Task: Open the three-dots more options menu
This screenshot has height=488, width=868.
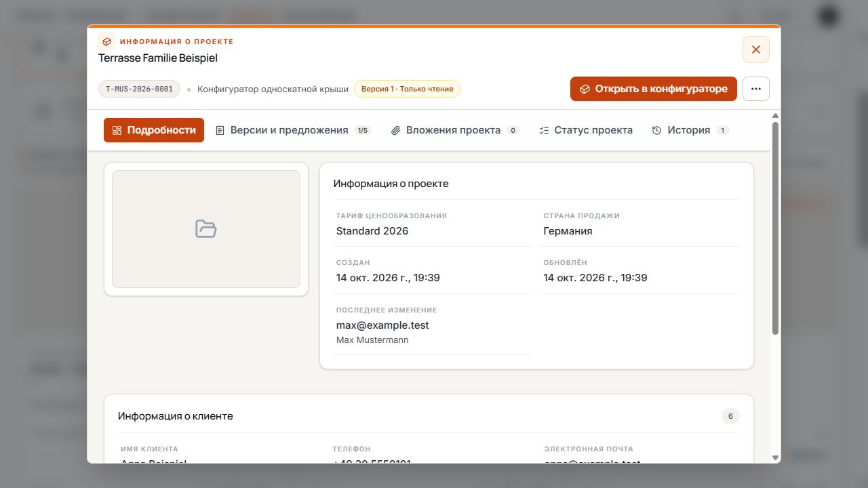Action: [756, 89]
